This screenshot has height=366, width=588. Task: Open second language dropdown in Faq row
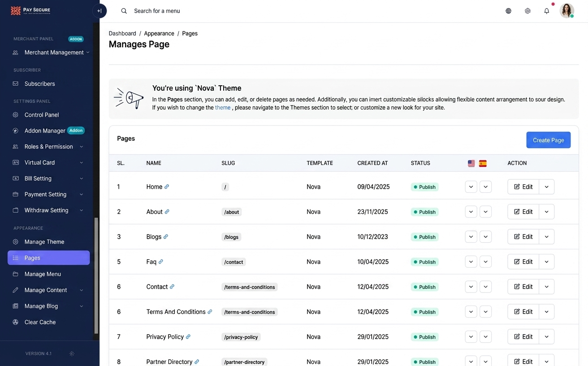click(x=485, y=261)
